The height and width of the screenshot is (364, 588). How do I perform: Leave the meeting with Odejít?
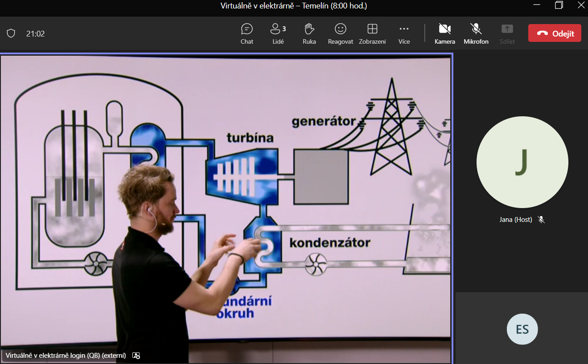[554, 33]
